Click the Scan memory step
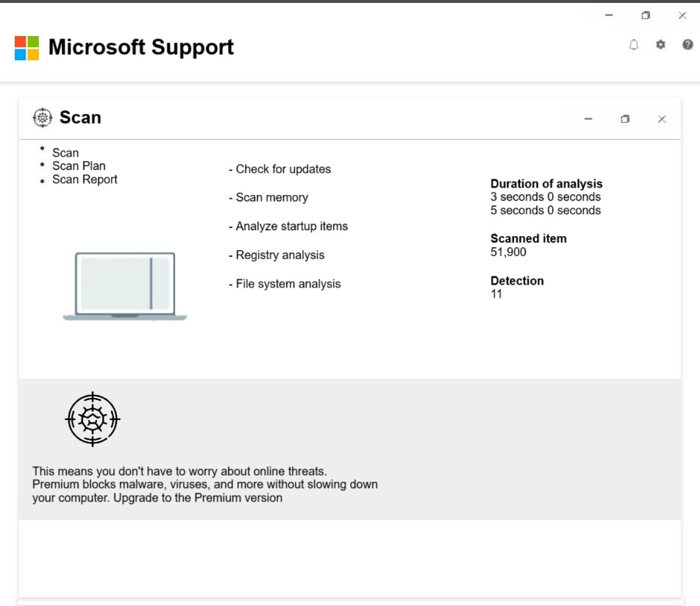The image size is (700, 606). click(x=271, y=198)
